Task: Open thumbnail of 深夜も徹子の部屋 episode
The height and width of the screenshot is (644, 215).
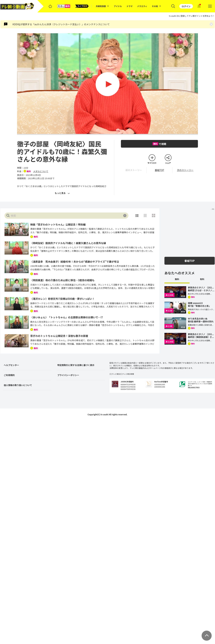Action: click(17, 341)
